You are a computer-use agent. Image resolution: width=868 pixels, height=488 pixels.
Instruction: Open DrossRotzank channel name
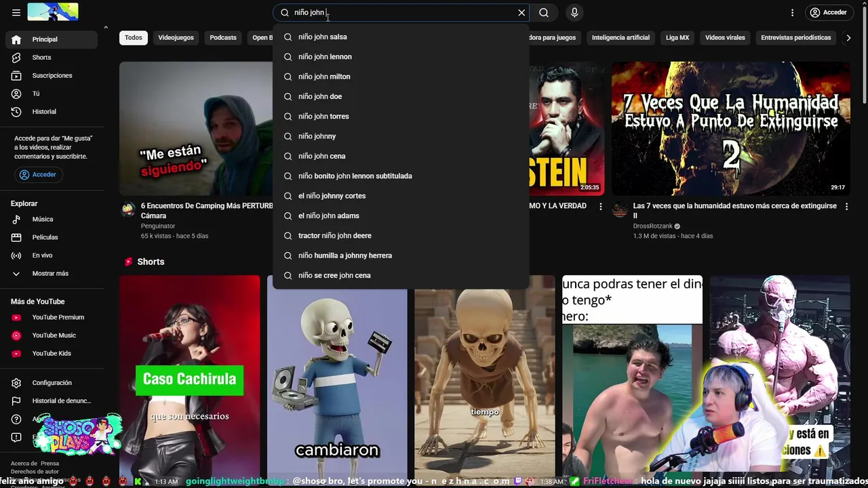653,226
